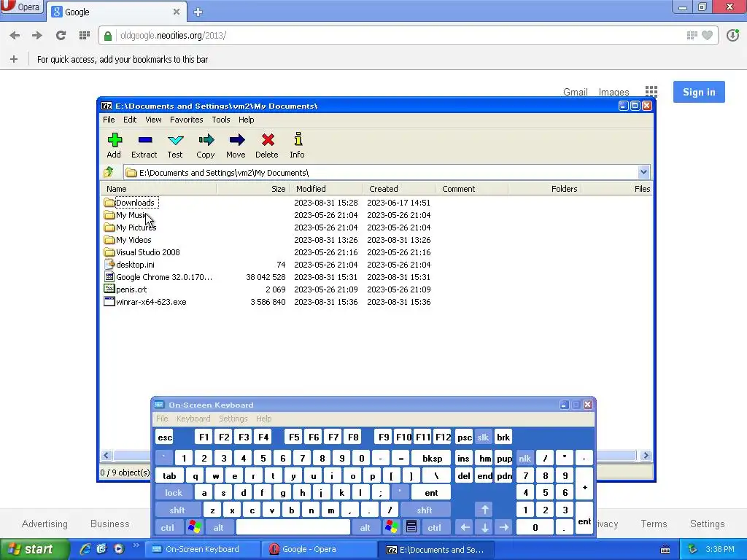
Task: Click the Google Sign in button
Action: pos(699,92)
